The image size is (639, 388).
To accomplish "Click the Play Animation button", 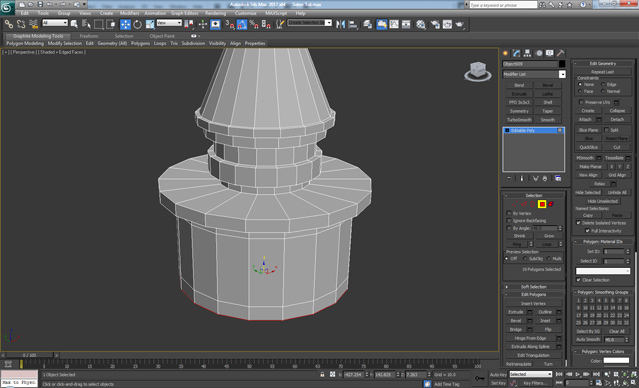I will pyautogui.click(x=578, y=374).
